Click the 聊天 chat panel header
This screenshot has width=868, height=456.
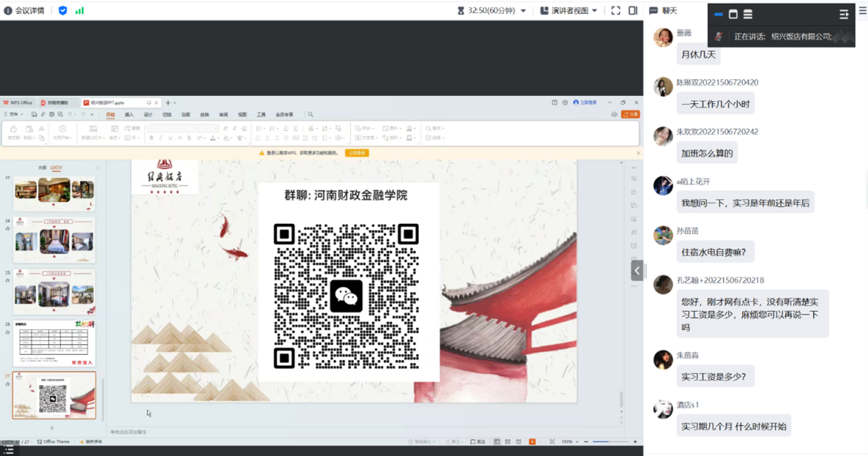coord(663,10)
